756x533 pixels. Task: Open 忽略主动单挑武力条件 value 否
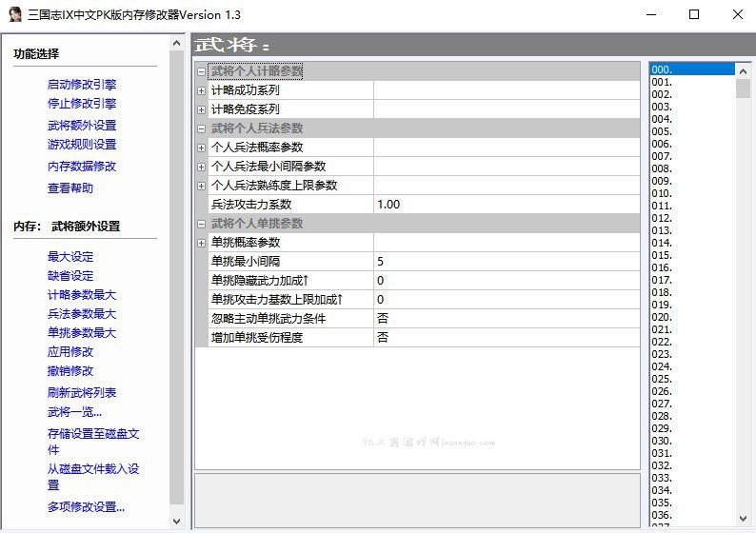(507, 319)
